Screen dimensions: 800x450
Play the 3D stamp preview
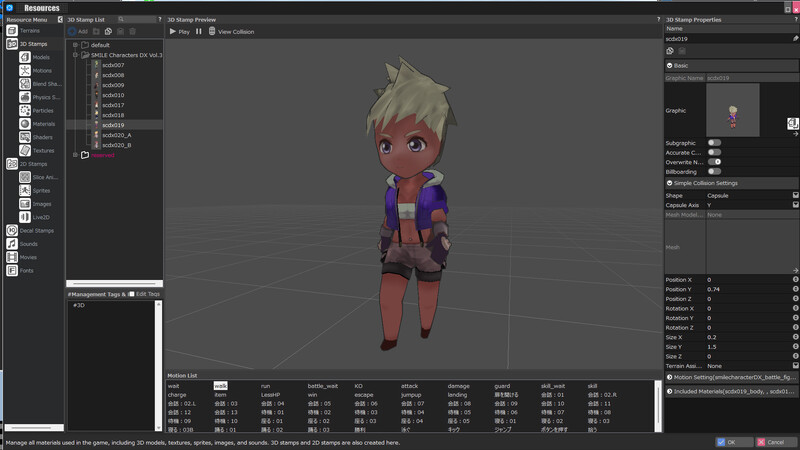180,31
